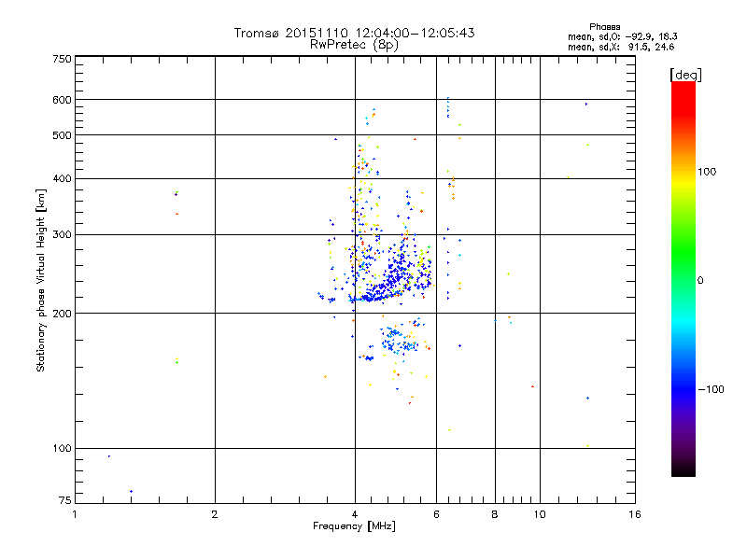Viewport: 747px width, 560px height.
Task: Click the x-axis '8' tick label
Action: point(495,514)
